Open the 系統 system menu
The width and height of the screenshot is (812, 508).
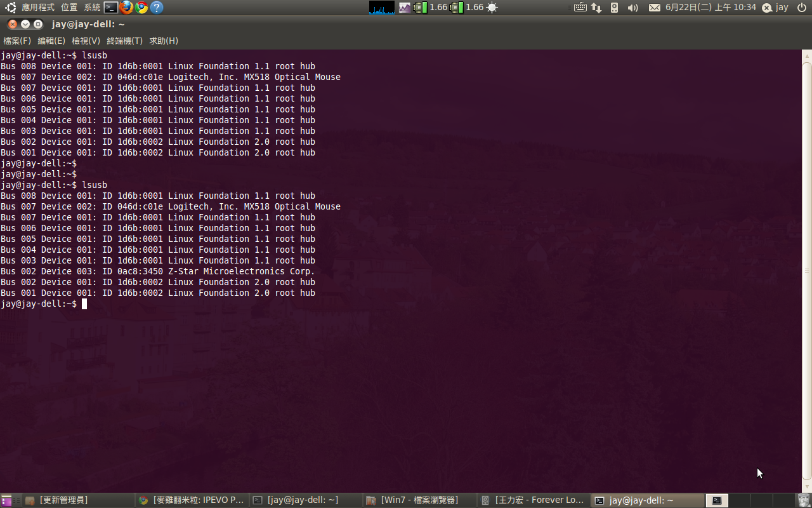click(92, 8)
